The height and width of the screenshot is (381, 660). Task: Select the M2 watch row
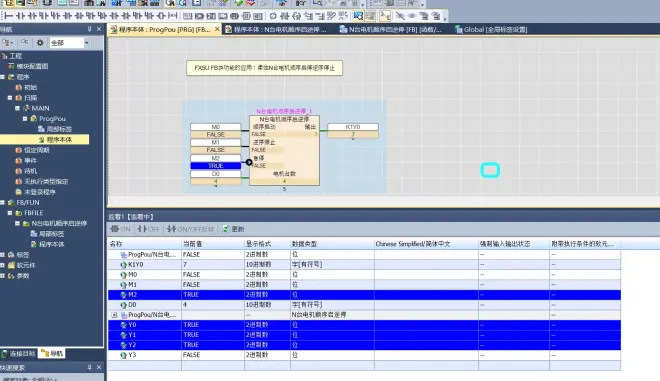pos(364,295)
